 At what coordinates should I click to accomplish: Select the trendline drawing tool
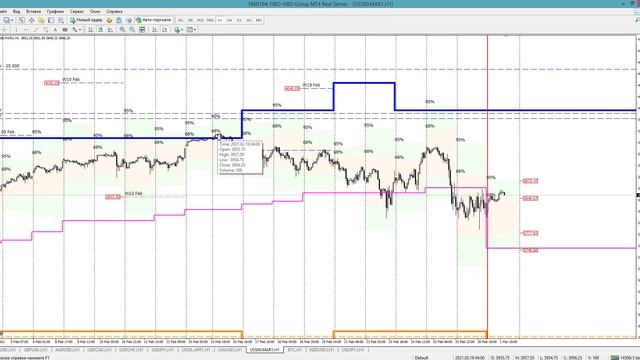(x=36, y=30)
